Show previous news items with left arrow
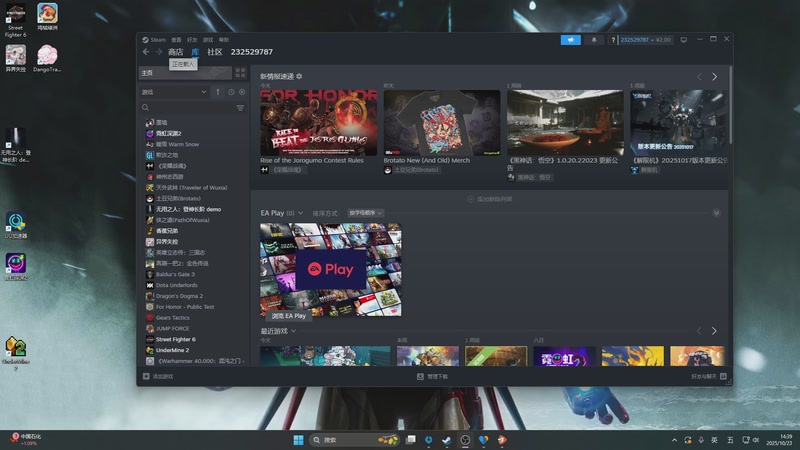This screenshot has width=800, height=450. pyautogui.click(x=699, y=77)
